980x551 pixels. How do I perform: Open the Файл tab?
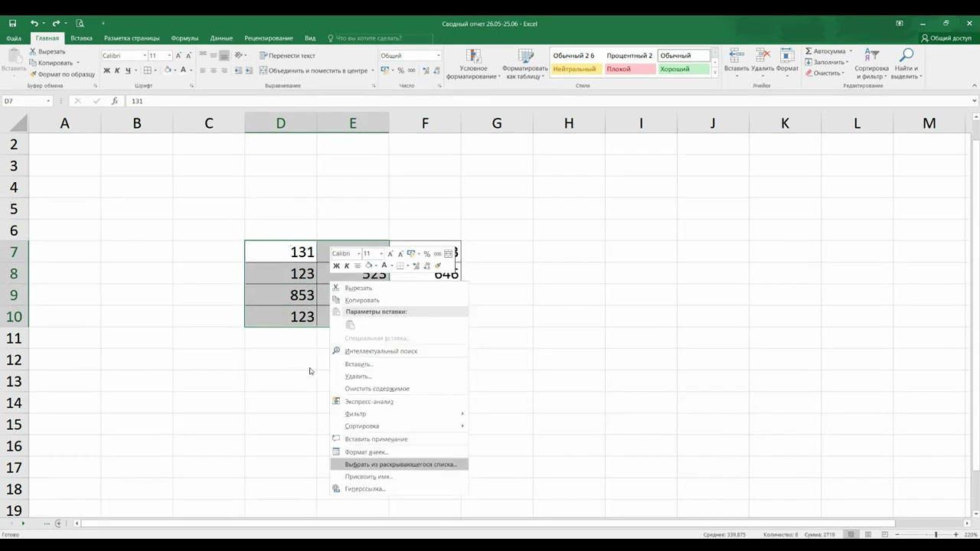(x=14, y=38)
